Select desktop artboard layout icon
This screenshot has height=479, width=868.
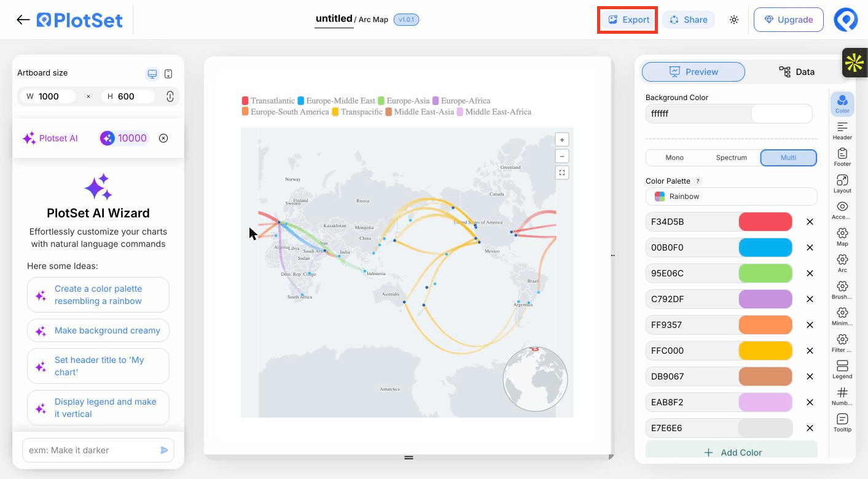(x=152, y=74)
